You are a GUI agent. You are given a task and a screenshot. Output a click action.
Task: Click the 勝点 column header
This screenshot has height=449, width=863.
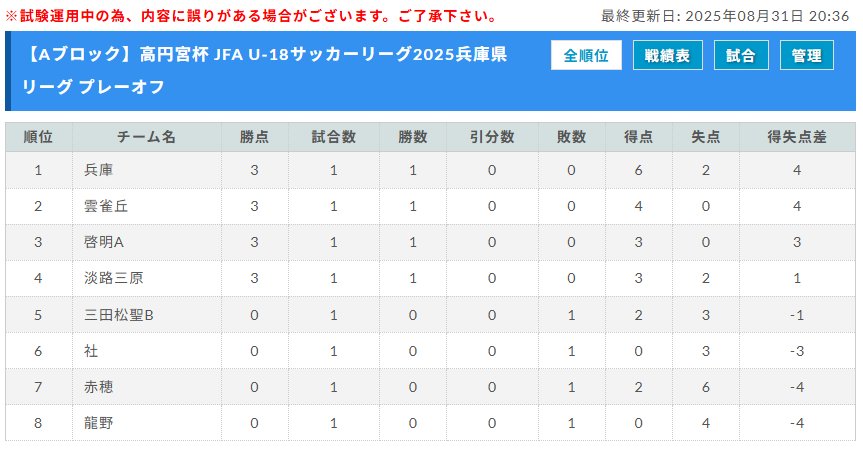pyautogui.click(x=254, y=137)
